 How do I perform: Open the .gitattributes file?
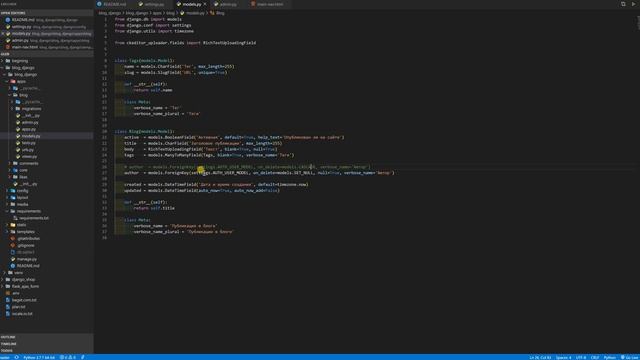47,238
